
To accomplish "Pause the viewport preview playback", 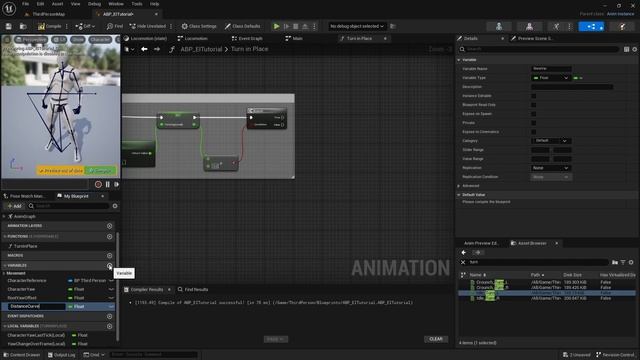I will pos(108,184).
